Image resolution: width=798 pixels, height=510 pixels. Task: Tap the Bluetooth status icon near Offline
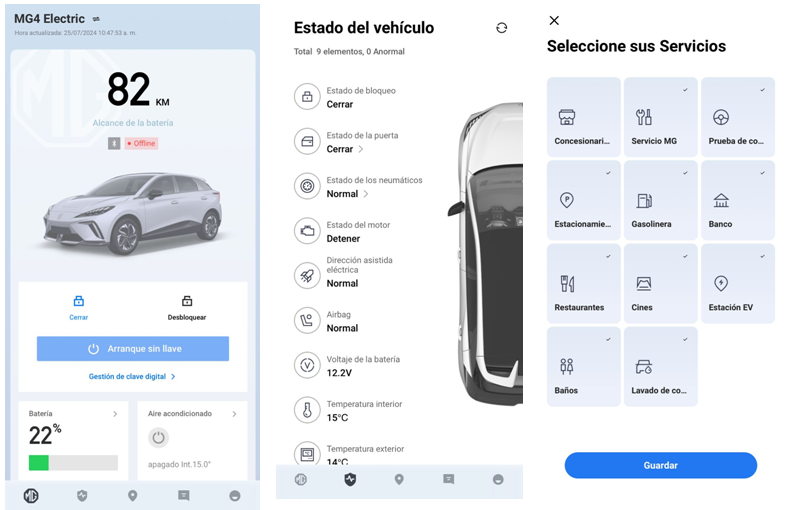coord(114,144)
